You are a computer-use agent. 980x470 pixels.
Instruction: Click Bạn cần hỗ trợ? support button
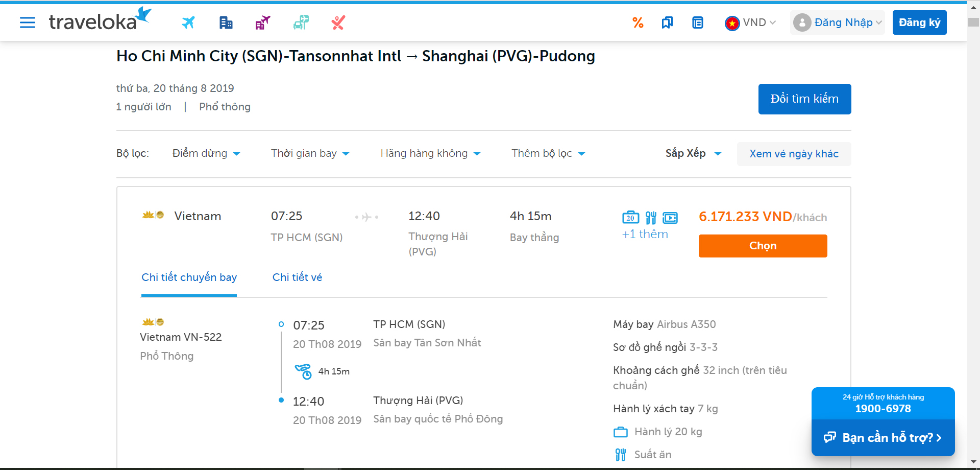point(883,438)
